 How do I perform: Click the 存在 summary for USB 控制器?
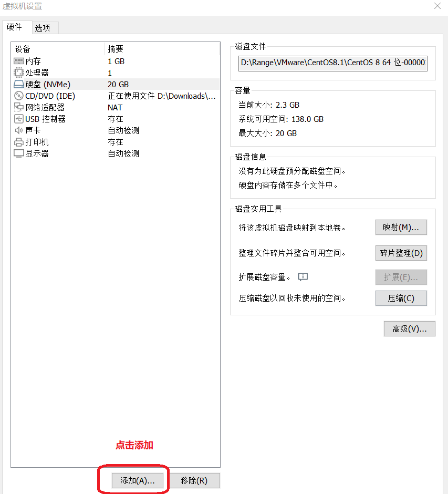click(x=116, y=119)
